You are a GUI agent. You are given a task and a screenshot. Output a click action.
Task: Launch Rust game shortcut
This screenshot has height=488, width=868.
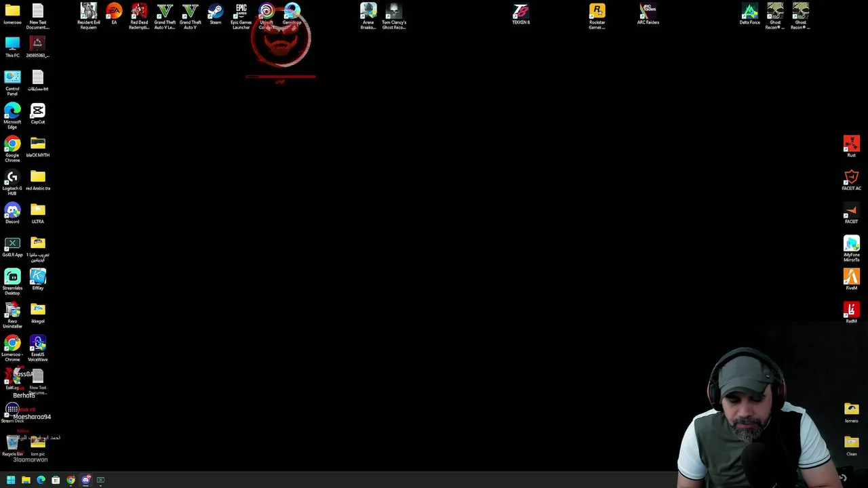[852, 147]
